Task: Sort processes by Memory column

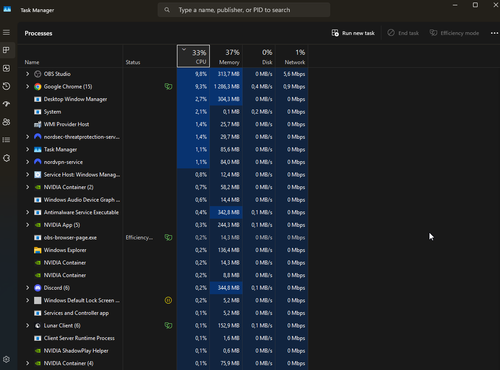Action: pos(226,56)
